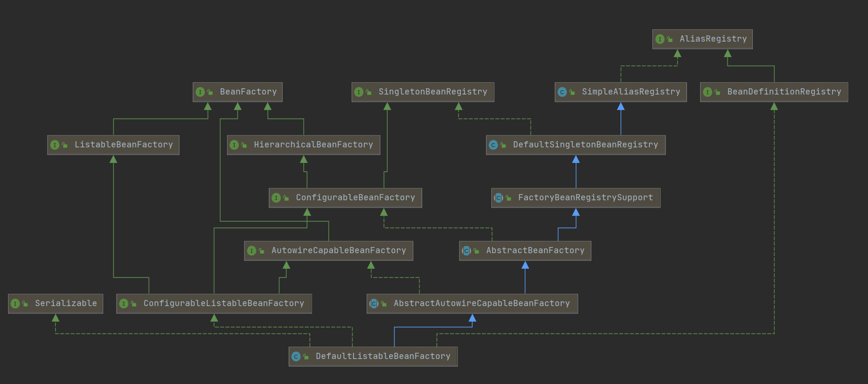Image resolution: width=868 pixels, height=384 pixels.
Task: Select the HierarchicalBeanFactory label
Action: click(313, 145)
